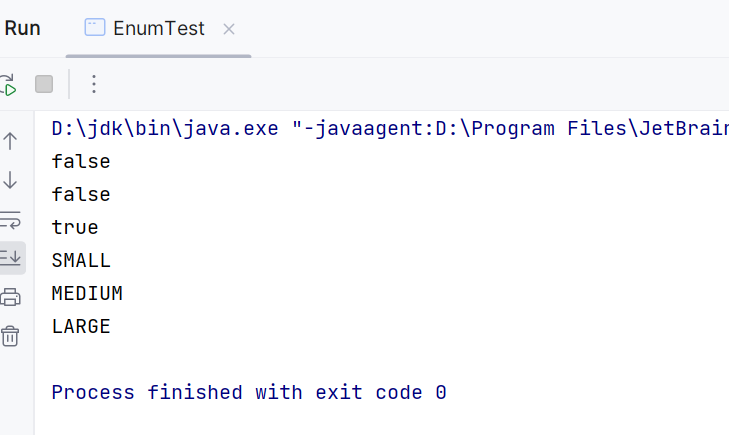729x435 pixels.
Task: Rerun the EnumTest program
Action: click(x=7, y=85)
